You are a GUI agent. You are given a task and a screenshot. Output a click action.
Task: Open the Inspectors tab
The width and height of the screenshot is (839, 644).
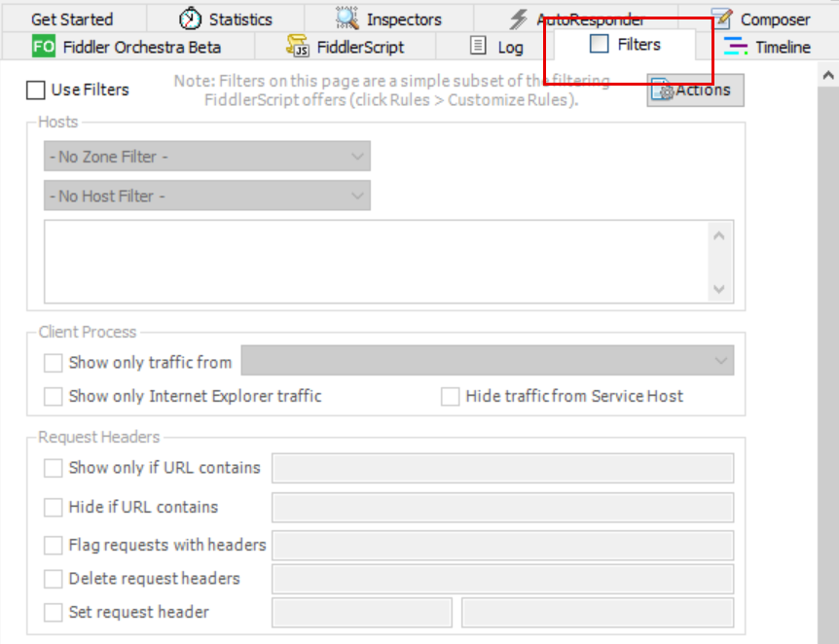[389, 18]
